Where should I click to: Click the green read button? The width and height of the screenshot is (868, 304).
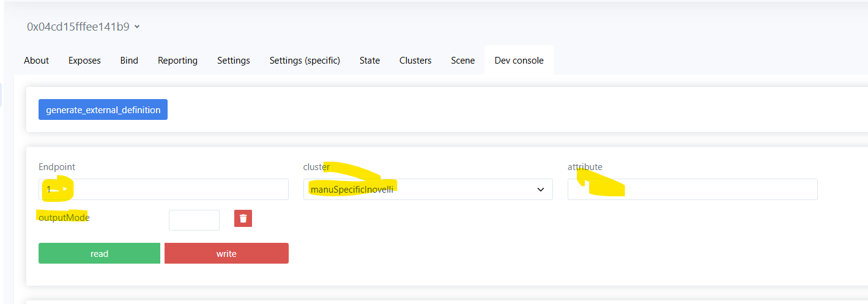[x=99, y=253]
